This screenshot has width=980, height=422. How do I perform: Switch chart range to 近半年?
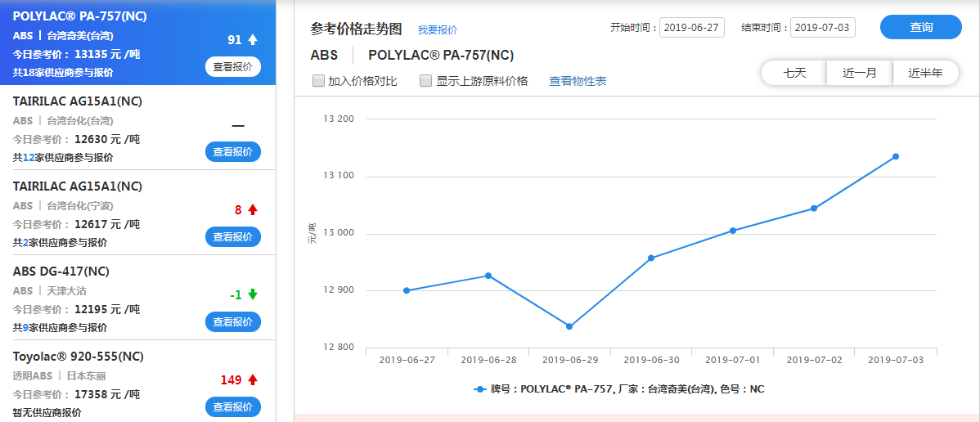[x=926, y=73]
